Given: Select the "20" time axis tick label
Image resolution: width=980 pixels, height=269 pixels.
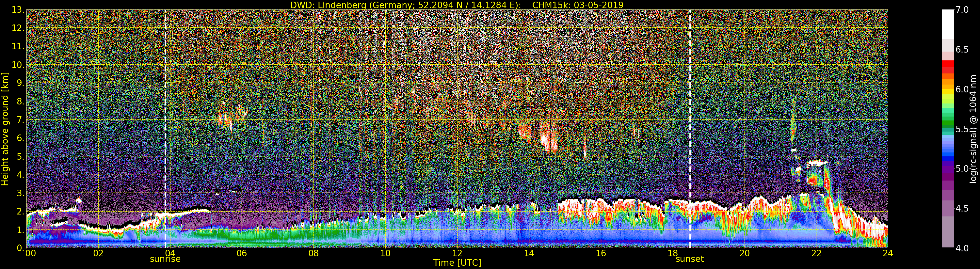Looking at the screenshot, I should click(744, 253).
